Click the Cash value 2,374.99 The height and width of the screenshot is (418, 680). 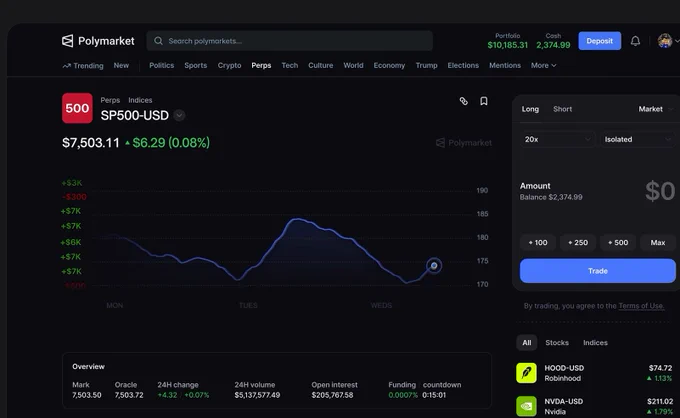553,45
